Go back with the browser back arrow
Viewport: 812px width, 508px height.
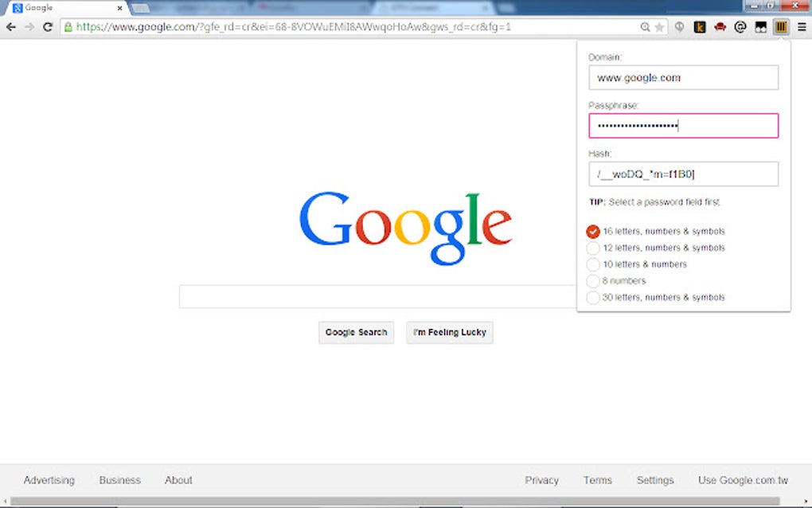point(11,27)
